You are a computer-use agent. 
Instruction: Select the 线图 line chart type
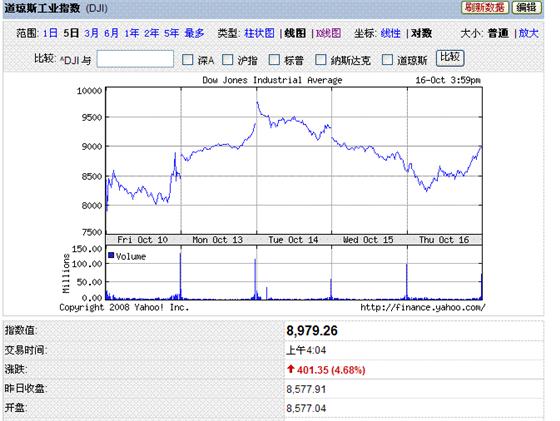(295, 33)
